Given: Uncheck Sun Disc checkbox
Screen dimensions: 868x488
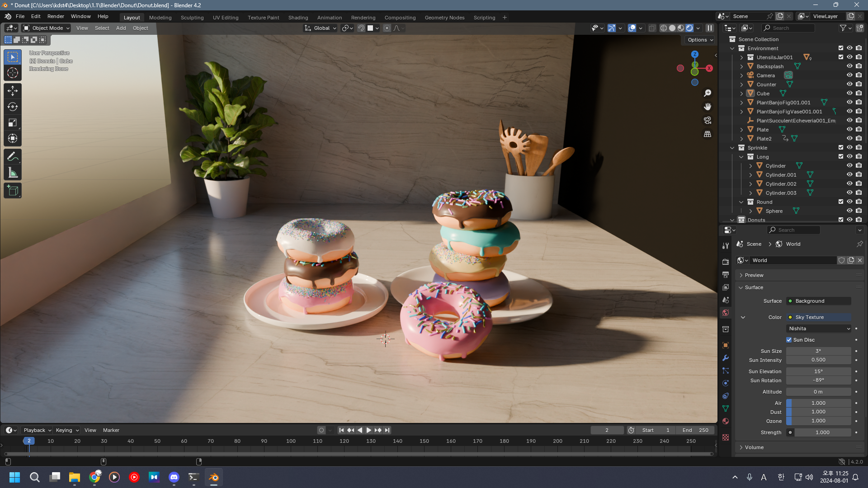Looking at the screenshot, I should pos(789,340).
